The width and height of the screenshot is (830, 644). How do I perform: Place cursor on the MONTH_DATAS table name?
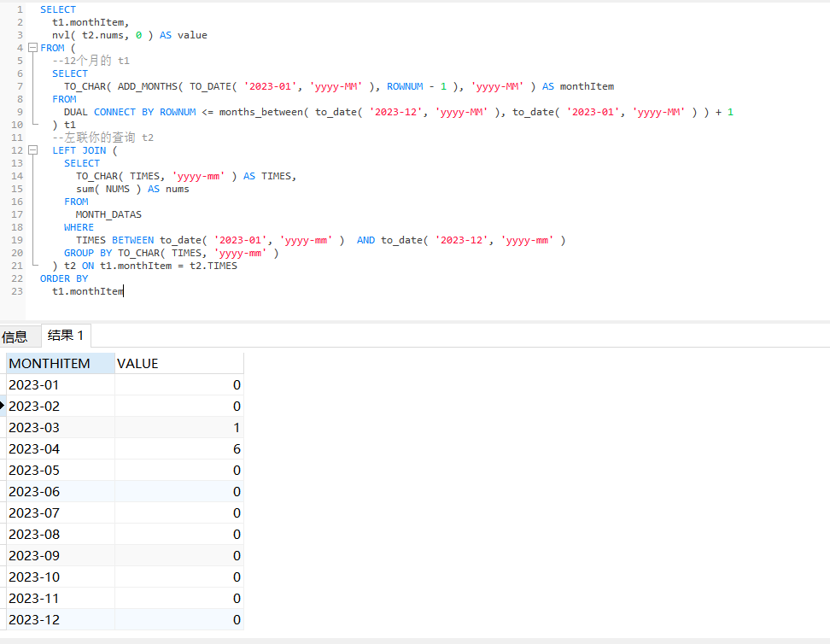[x=108, y=214]
